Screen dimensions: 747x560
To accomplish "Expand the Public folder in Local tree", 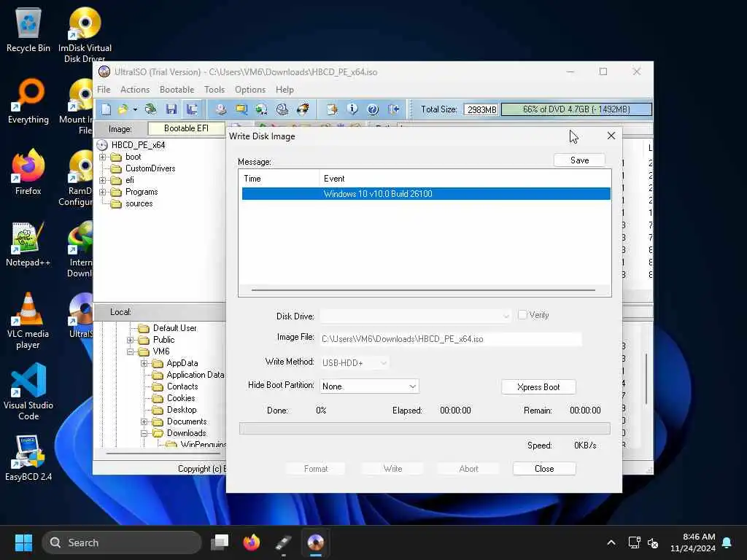I will pyautogui.click(x=130, y=340).
